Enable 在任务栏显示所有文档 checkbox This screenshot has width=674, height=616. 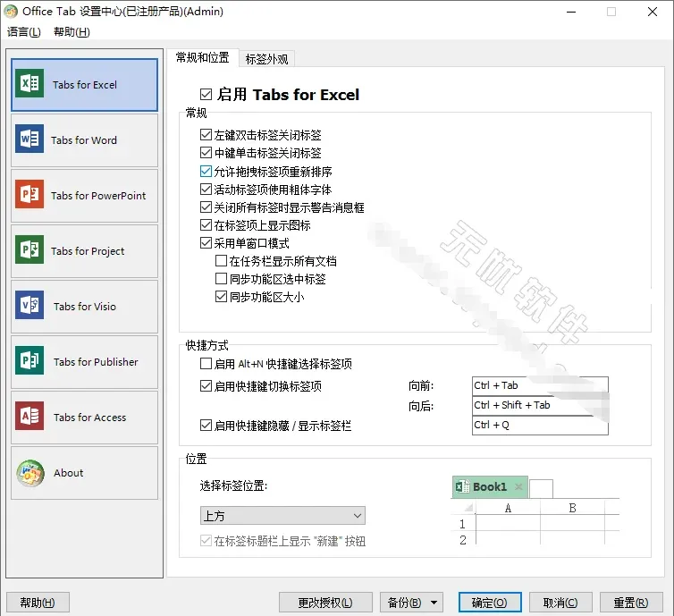(x=221, y=260)
